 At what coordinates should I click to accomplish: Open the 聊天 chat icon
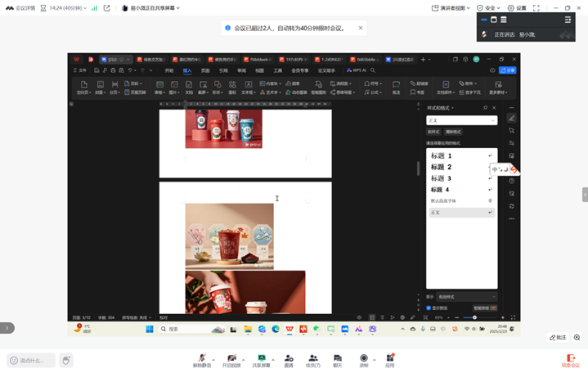(x=337, y=358)
